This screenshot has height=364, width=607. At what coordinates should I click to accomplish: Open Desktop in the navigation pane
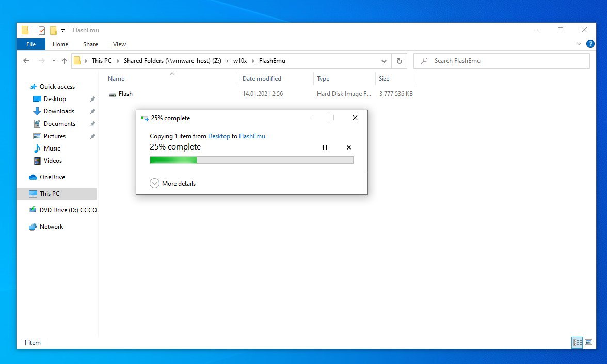tap(55, 98)
